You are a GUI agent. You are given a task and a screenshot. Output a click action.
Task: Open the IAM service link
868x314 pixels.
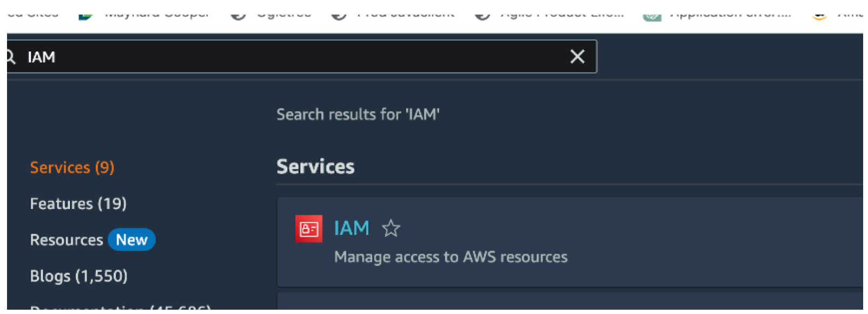tap(351, 228)
